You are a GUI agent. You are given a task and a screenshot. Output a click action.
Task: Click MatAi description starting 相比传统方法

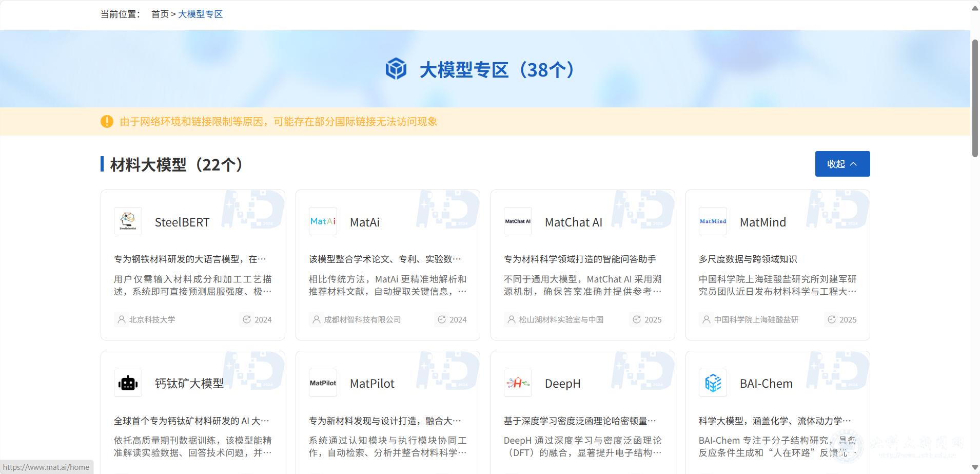click(x=387, y=286)
